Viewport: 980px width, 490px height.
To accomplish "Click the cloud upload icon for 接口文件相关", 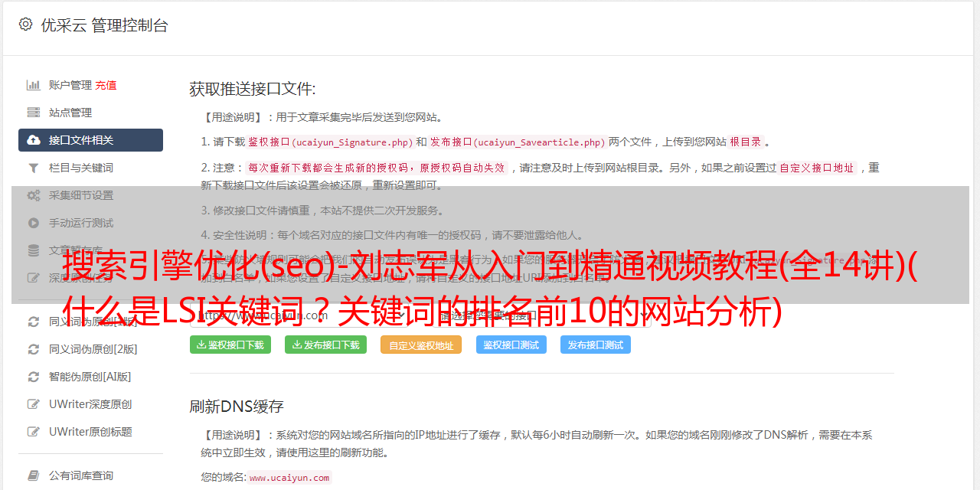I will (34, 140).
